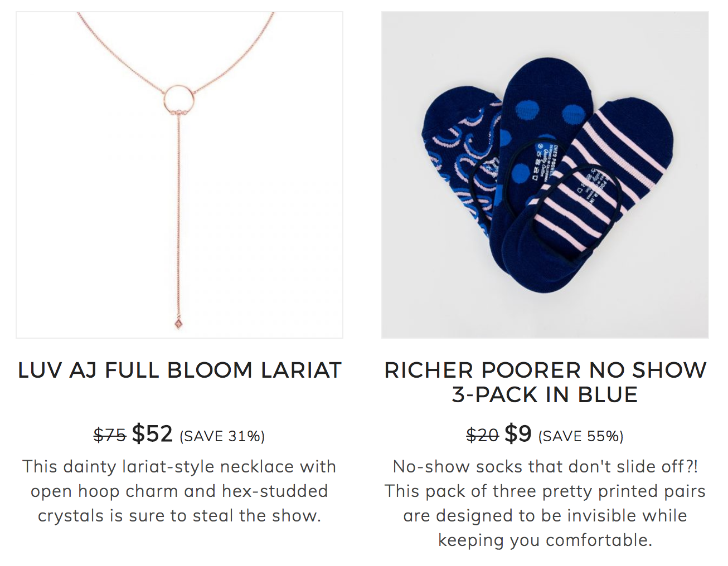The height and width of the screenshot is (566, 728).
Task: Click the crystal pendant at lariat's end
Action: click(x=178, y=324)
